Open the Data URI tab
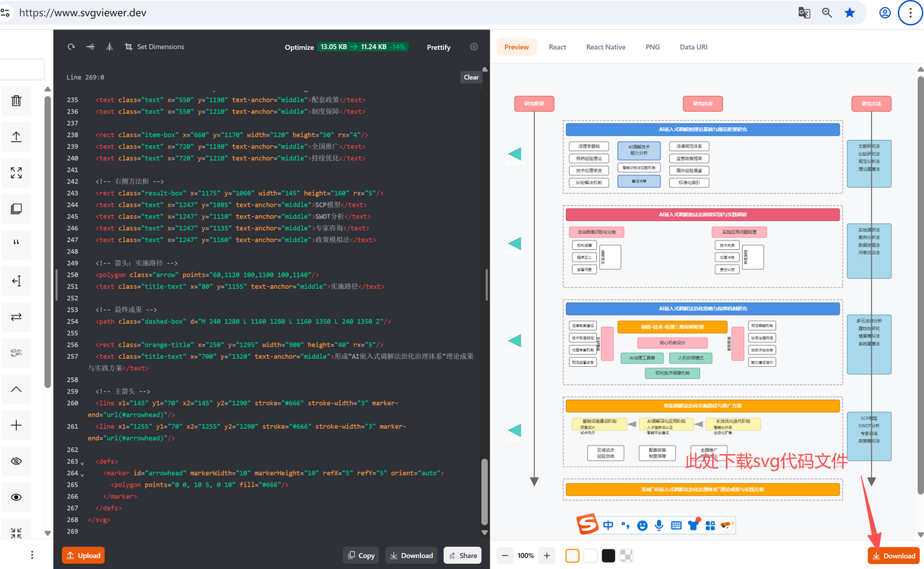 (693, 47)
